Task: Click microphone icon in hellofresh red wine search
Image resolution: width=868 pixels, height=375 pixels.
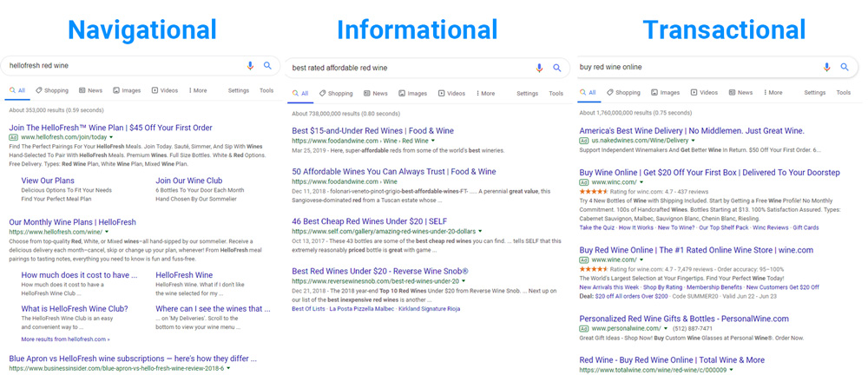Action: [250, 65]
